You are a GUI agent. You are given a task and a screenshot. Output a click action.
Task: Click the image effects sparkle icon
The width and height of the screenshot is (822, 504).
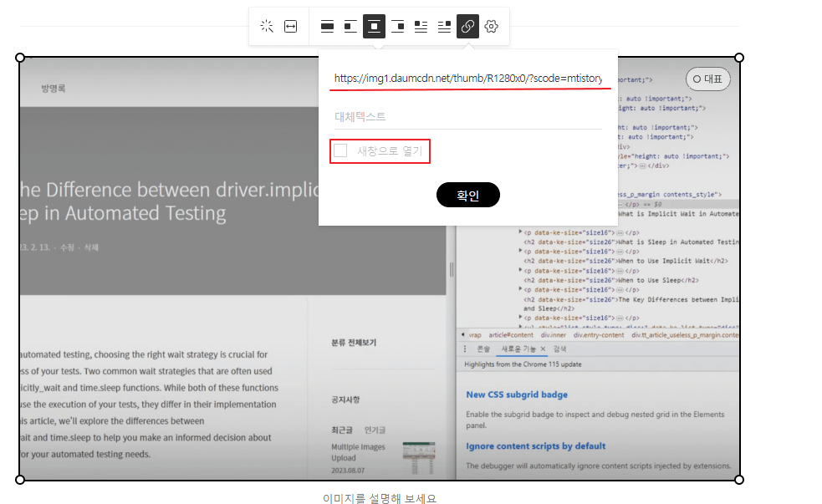266,26
